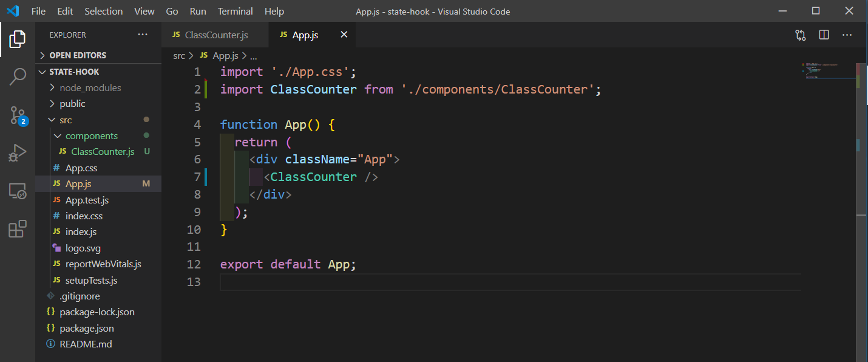Open the Explorer view in activity bar

pyautogui.click(x=18, y=39)
